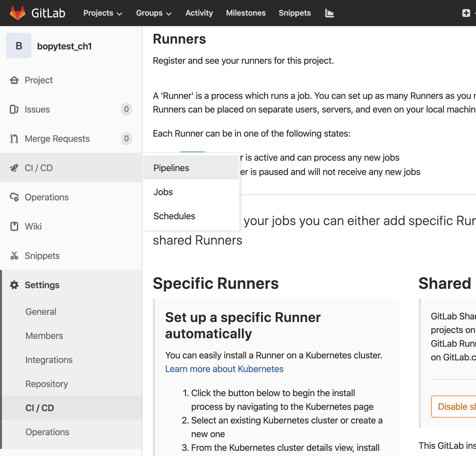Click the Project home icon in sidebar
This screenshot has width=476, height=456.
tap(14, 80)
